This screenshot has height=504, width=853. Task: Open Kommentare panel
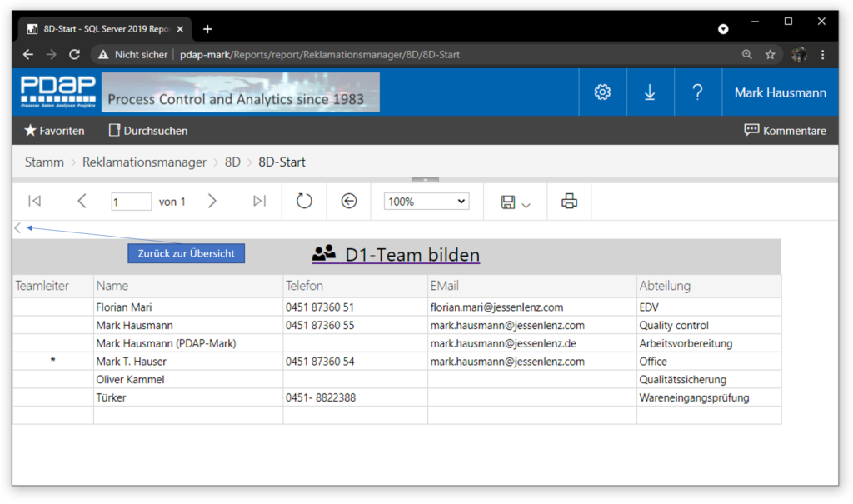[785, 131]
